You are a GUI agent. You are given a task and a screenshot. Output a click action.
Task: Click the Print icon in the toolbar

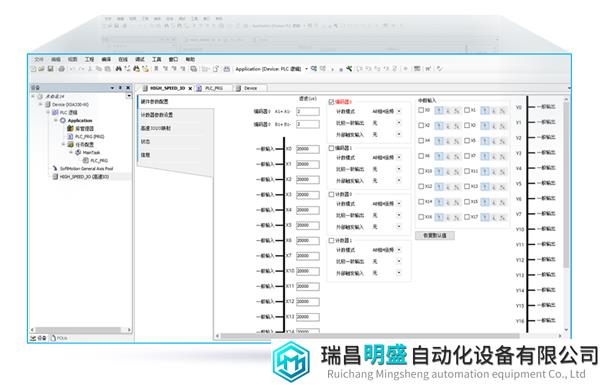pyautogui.click(x=61, y=69)
